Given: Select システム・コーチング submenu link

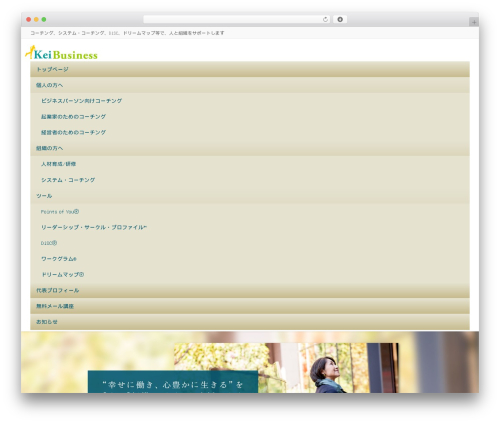Looking at the screenshot, I should (x=68, y=180).
